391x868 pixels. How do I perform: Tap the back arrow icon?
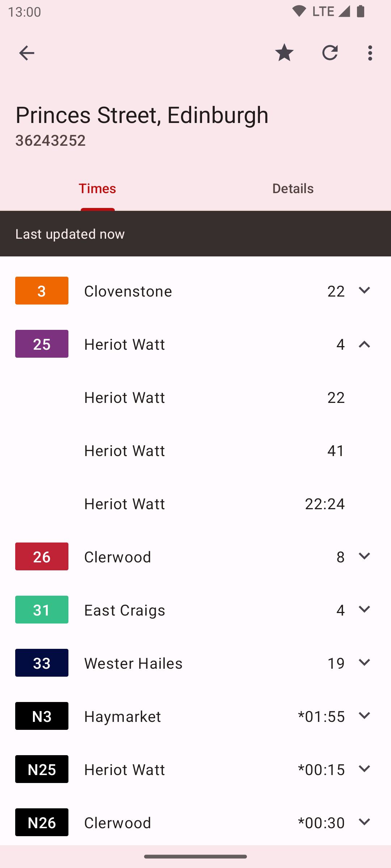[x=26, y=53]
